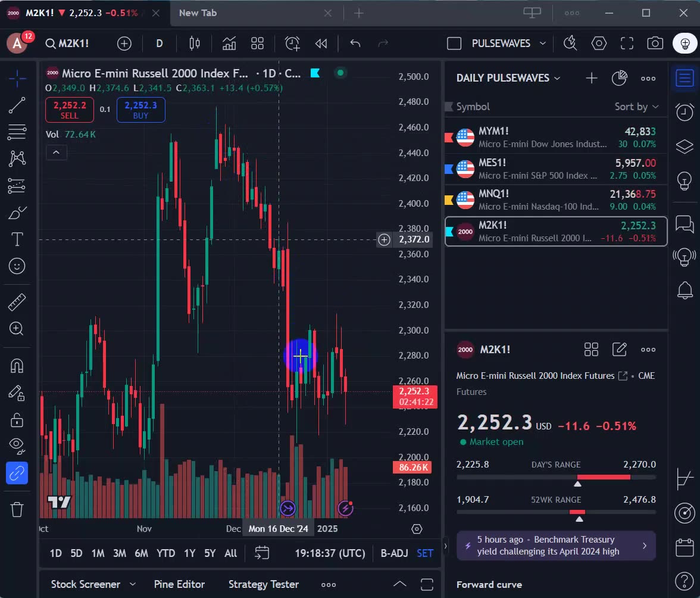700x598 pixels.
Task: Select the 5Y date range
Action: pos(210,553)
